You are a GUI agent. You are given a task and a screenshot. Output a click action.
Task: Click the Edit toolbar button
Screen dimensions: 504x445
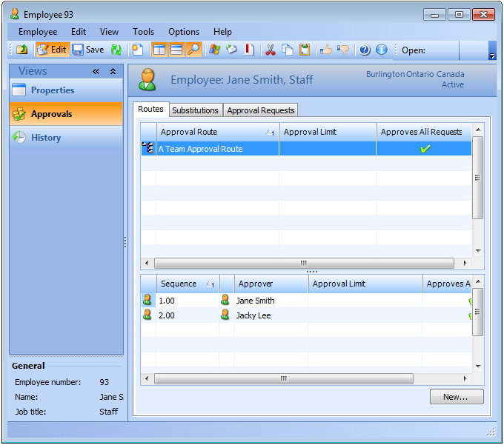52,50
